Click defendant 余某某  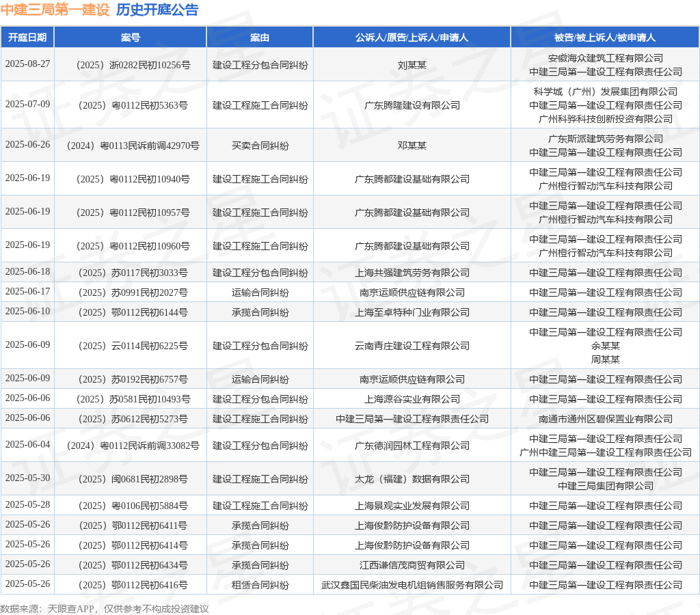coord(606,346)
